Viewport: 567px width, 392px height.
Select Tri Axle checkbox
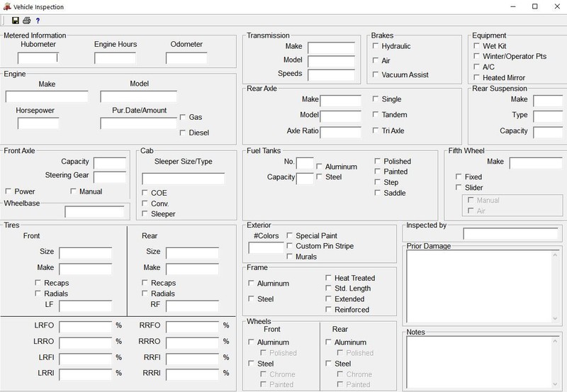376,130
